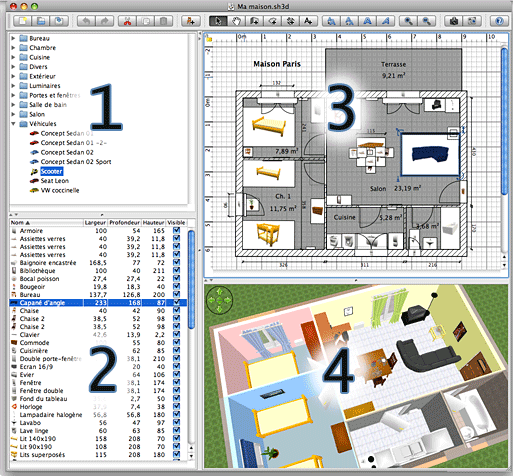Image resolution: width=513 pixels, height=476 pixels.
Task: Expand the Cuisine catalog folder
Action: point(13,57)
